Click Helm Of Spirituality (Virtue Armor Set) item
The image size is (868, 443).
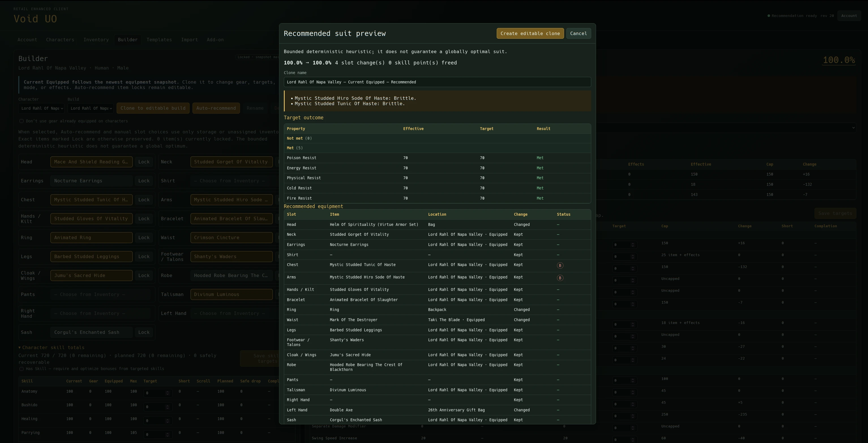pos(374,225)
